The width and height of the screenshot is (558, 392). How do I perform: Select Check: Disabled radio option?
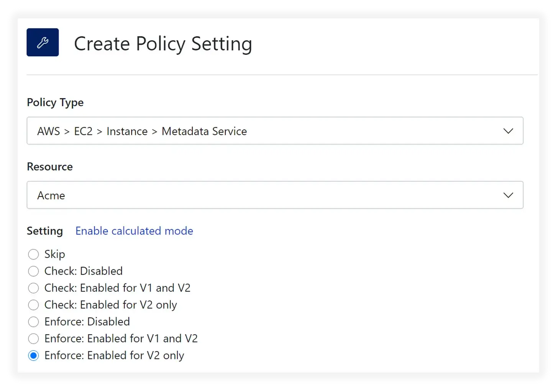[34, 271]
